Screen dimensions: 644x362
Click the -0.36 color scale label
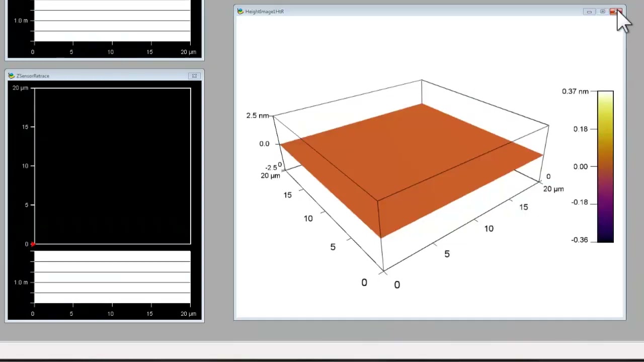(x=580, y=240)
